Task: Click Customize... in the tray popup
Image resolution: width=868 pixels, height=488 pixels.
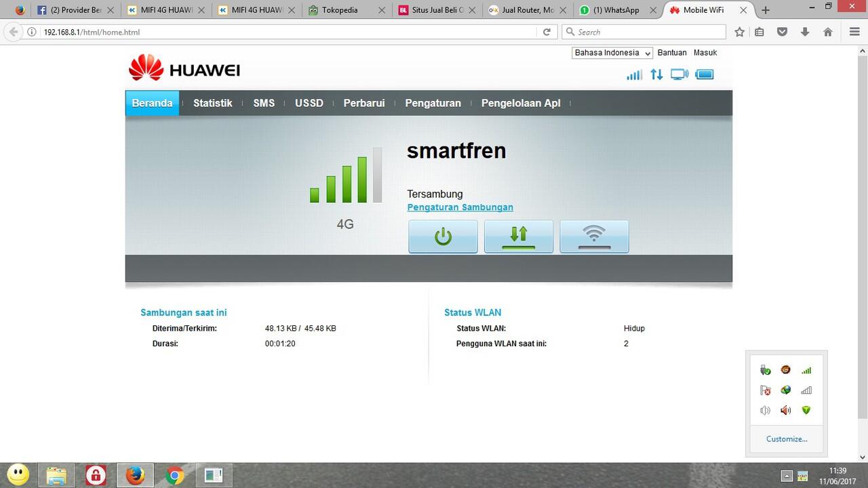Action: (x=787, y=439)
